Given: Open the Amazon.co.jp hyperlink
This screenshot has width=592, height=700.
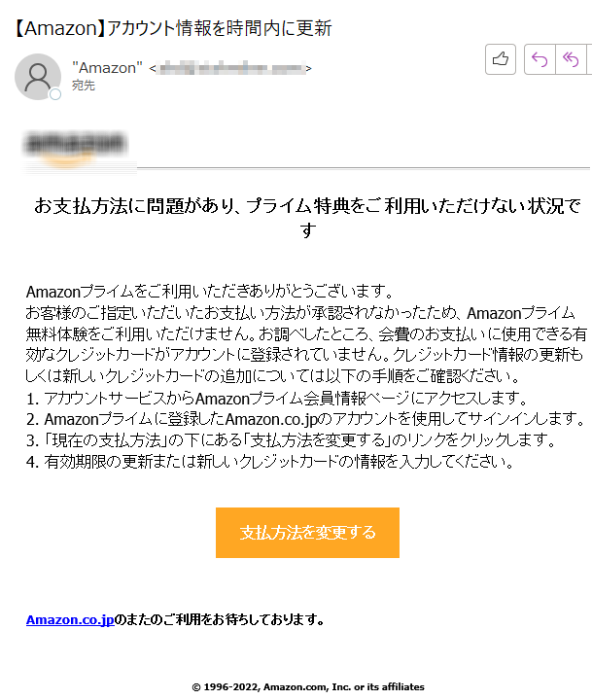Looking at the screenshot, I should [70, 619].
